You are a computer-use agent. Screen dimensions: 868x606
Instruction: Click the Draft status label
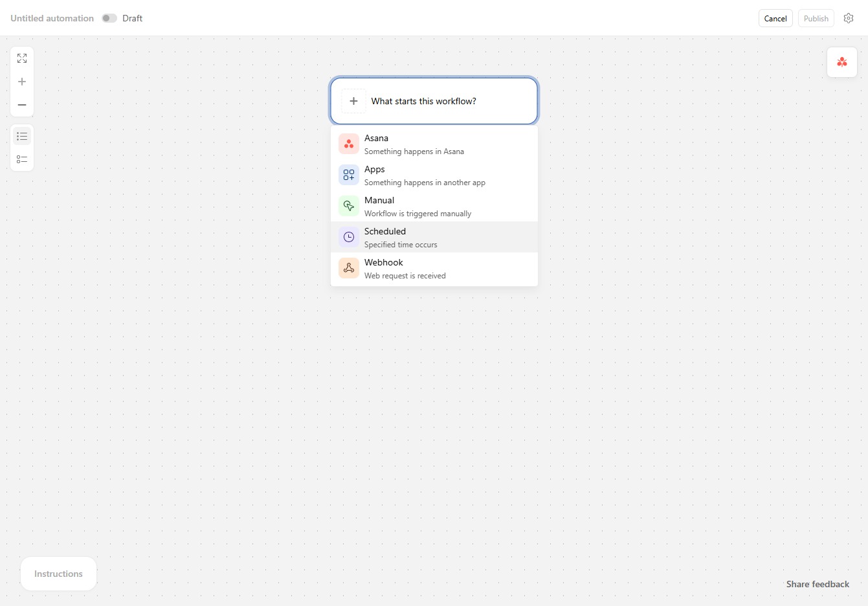[132, 18]
